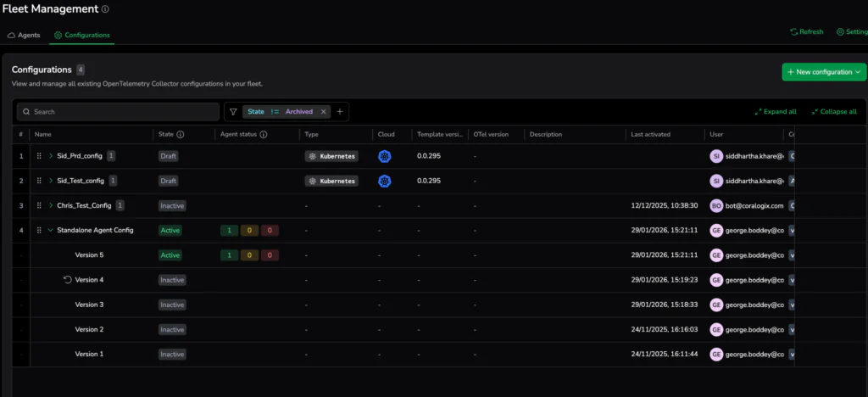Viewport: 868px width, 397px height.
Task: Click the timestamp 24/11/2025, 16:11:44
Action: 665,354
